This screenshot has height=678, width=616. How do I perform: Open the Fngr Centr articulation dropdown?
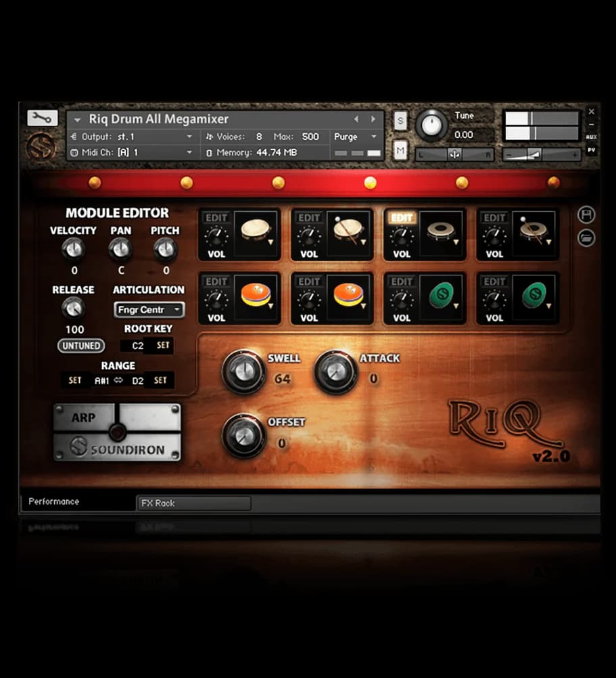(x=148, y=309)
